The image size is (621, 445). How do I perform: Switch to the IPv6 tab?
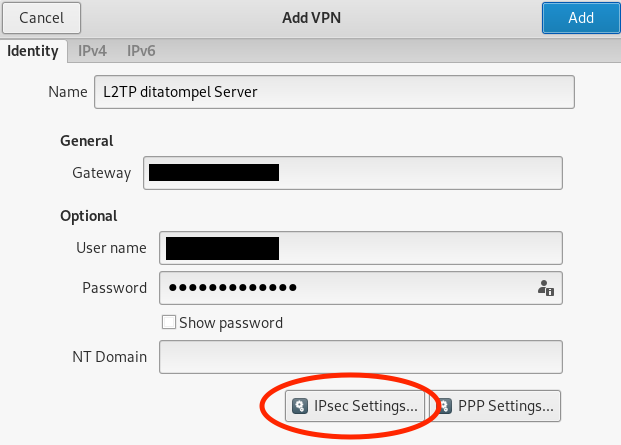click(x=141, y=51)
